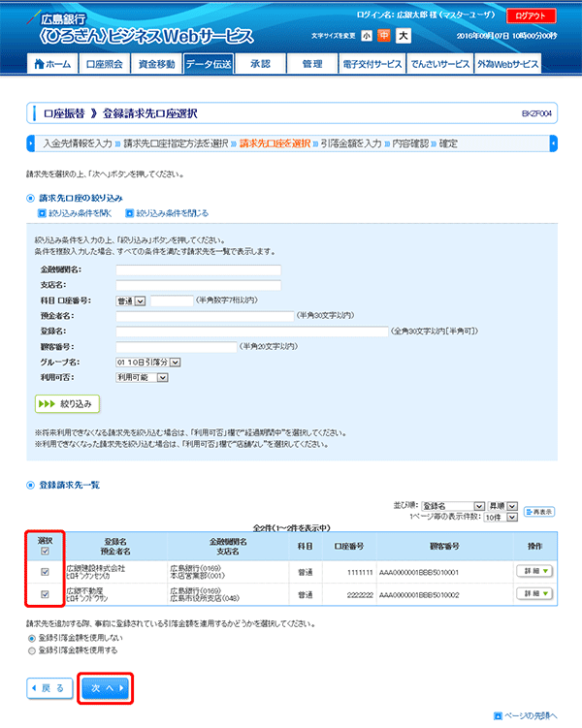582x728 pixels.
Task: Set font size to medium (中)
Action: tap(384, 36)
